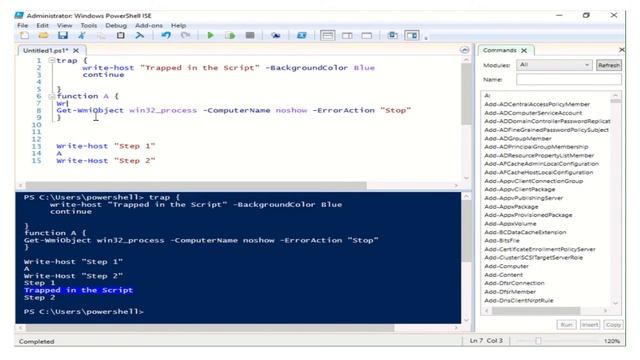
Task: Click the Copy button in the Commands pane
Action: point(613,325)
